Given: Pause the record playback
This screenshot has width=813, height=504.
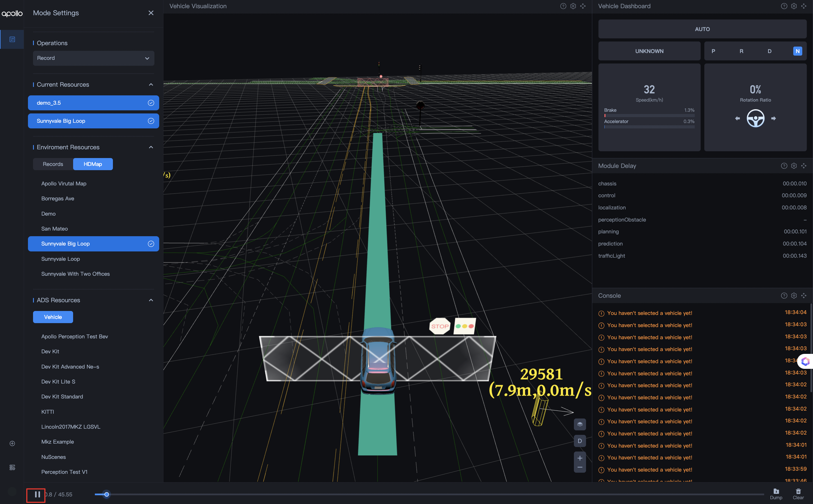Looking at the screenshot, I should 37,494.
